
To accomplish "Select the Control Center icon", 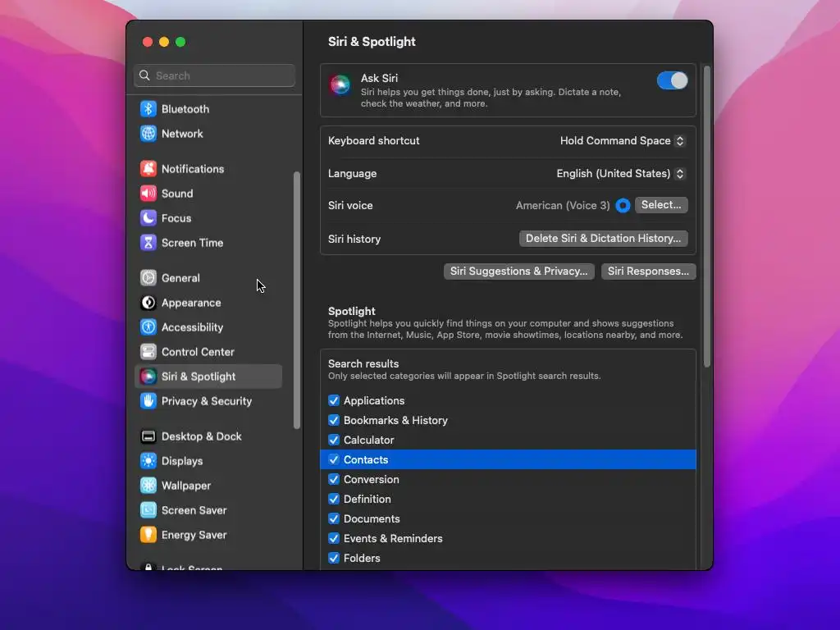I will pyautogui.click(x=148, y=352).
